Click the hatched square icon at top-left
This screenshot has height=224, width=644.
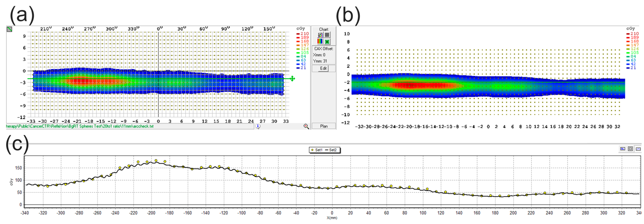pos(10,29)
